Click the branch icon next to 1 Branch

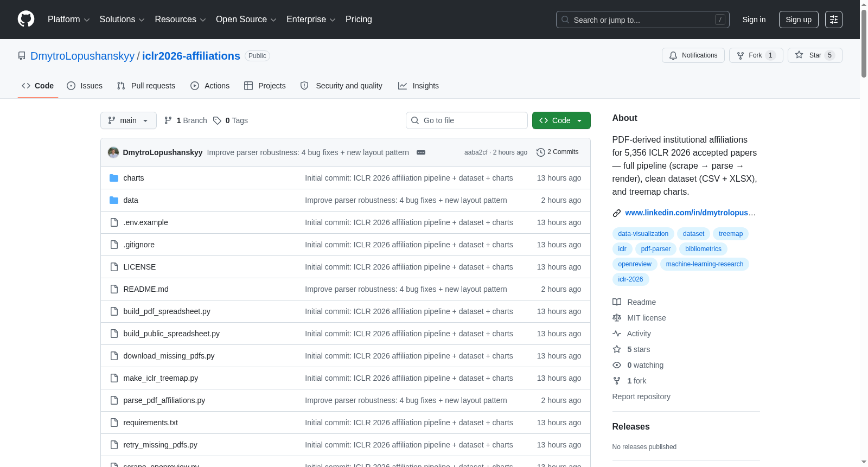click(x=168, y=120)
